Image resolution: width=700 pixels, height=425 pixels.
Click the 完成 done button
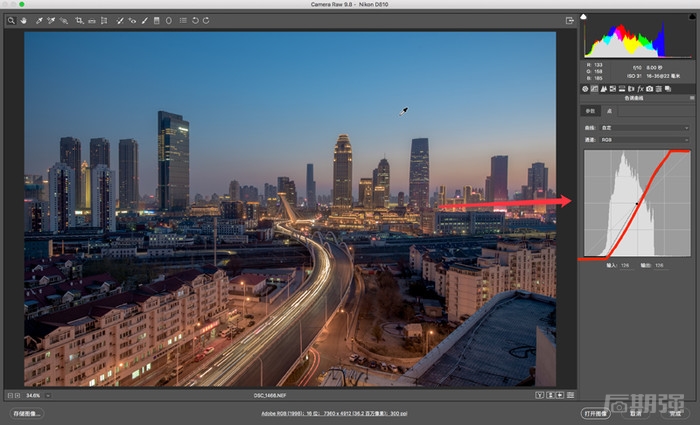[x=675, y=413]
